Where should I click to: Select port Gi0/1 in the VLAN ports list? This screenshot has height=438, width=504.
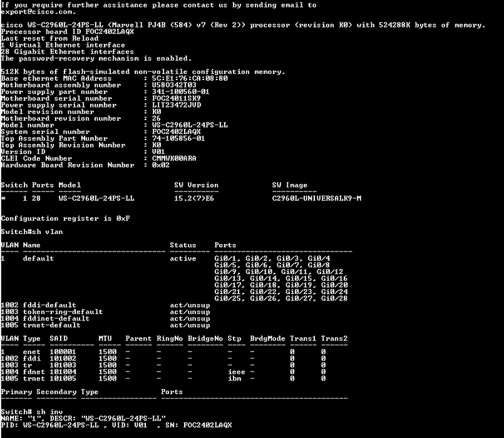click(x=225, y=259)
